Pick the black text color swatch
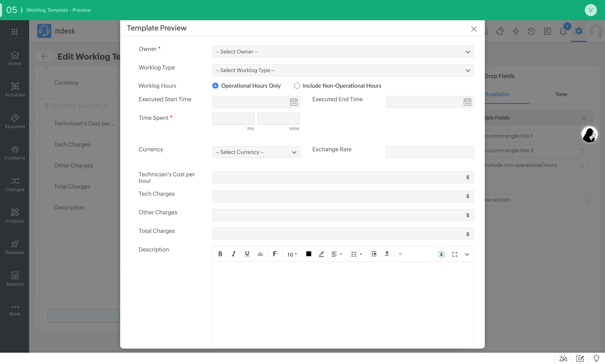This screenshot has height=364, width=605. [309, 254]
